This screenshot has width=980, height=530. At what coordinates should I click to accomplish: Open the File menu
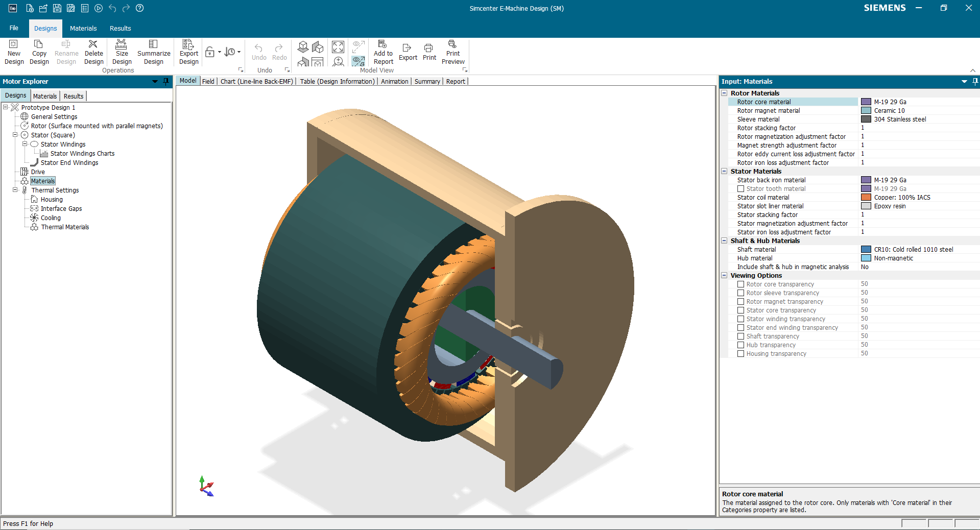tap(14, 28)
